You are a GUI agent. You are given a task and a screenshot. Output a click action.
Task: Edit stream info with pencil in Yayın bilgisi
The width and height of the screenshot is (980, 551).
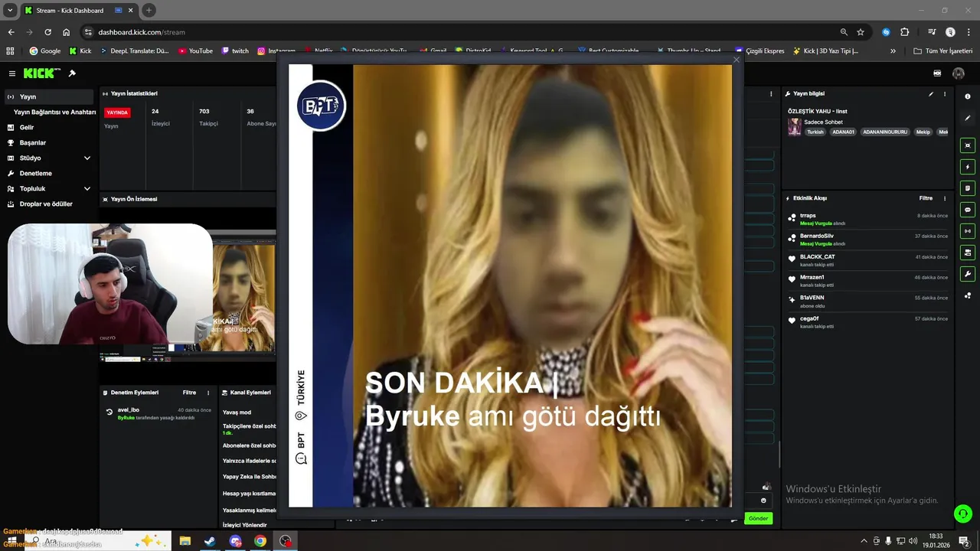pos(931,94)
